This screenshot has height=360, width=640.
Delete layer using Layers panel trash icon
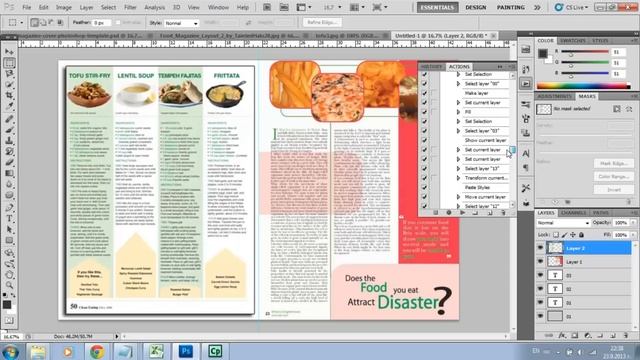click(626, 336)
